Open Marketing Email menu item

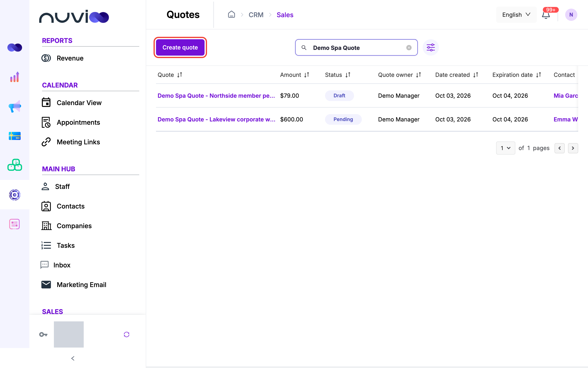tap(74, 285)
